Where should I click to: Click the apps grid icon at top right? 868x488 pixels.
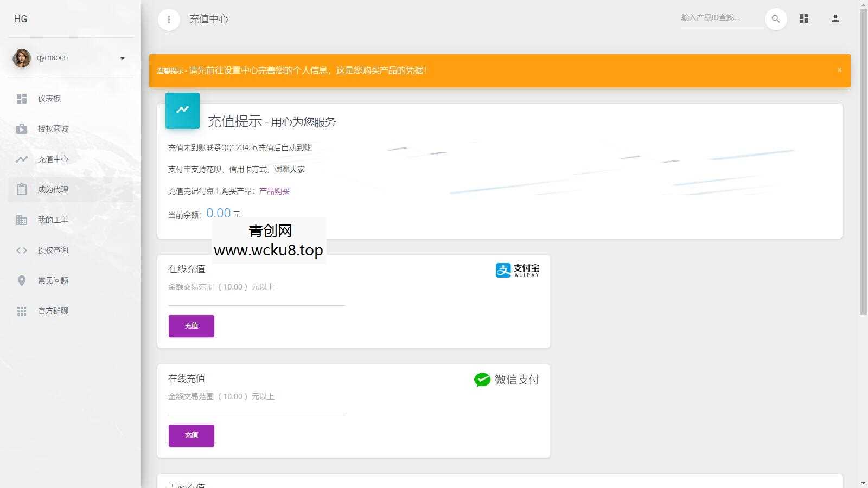coord(803,18)
